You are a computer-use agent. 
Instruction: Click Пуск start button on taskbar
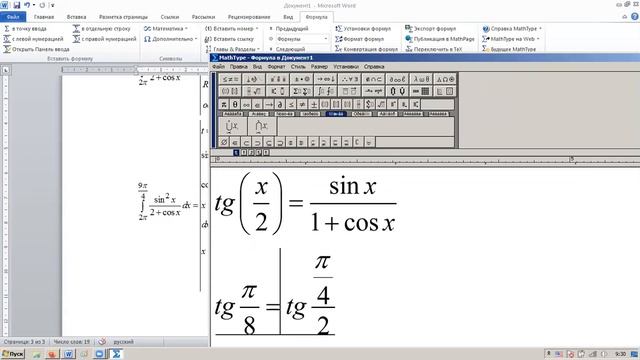point(13,354)
